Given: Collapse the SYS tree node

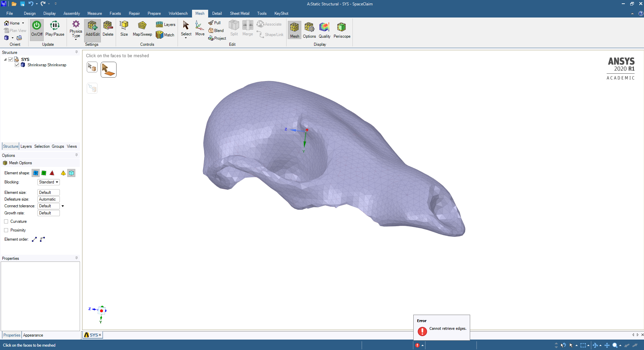Looking at the screenshot, I should click(x=5, y=59).
